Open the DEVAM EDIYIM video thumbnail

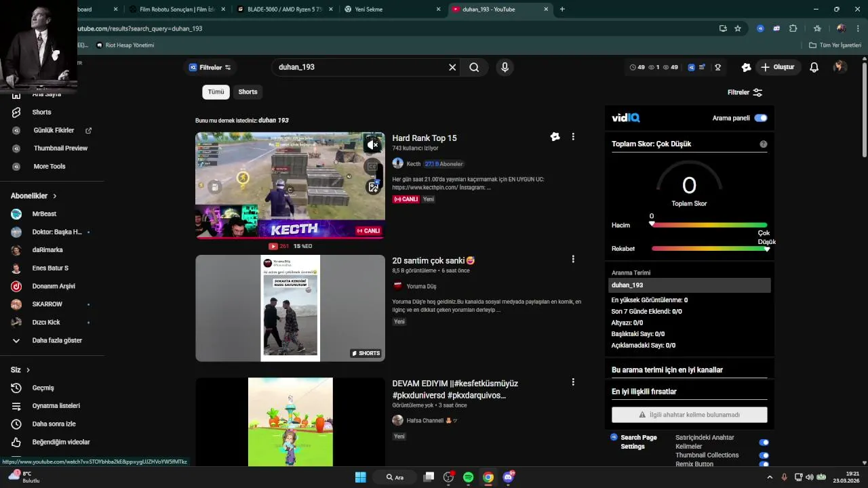tap(290, 422)
